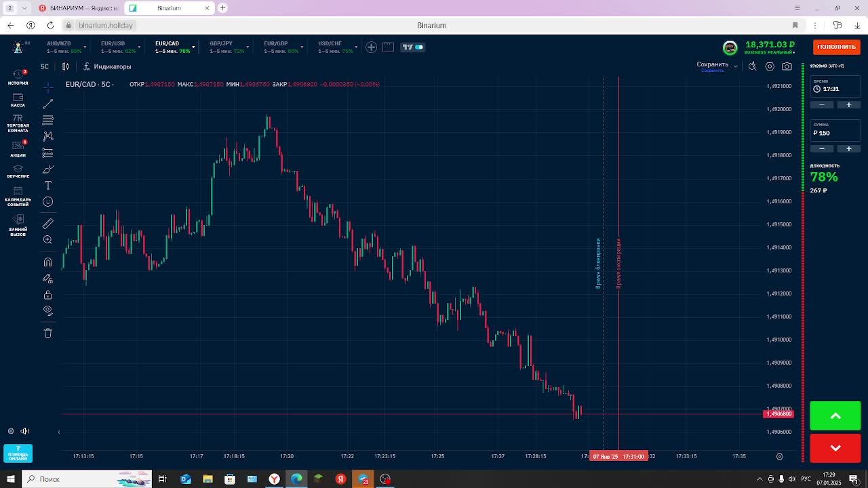The image size is (868, 488).
Task: Toggle the TradingView chart switch
Action: (x=413, y=47)
